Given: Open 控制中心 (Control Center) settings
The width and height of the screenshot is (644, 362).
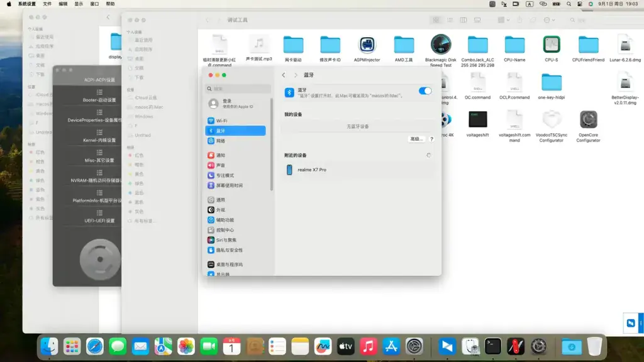Looking at the screenshot, I should click(235, 230).
